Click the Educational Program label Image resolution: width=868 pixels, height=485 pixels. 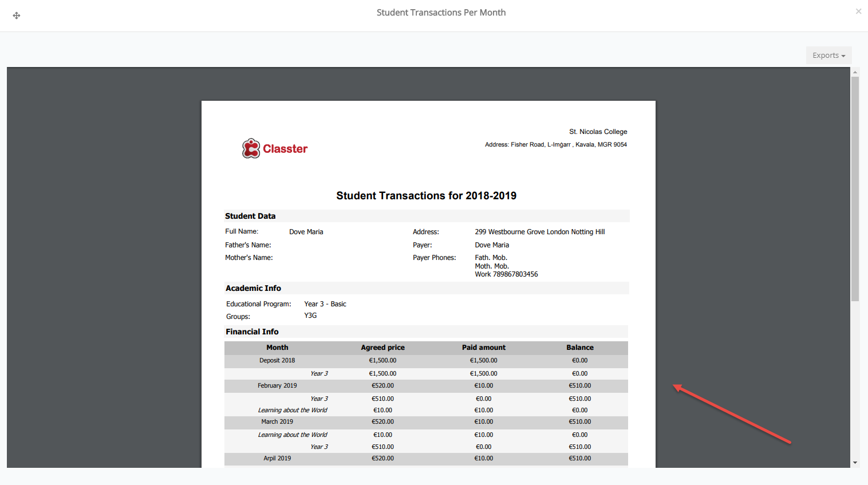[259, 304]
